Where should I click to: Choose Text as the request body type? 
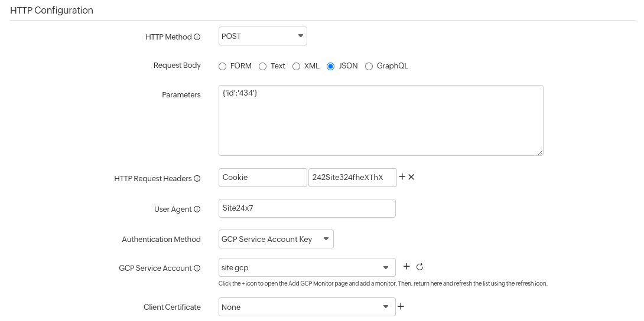(263, 66)
